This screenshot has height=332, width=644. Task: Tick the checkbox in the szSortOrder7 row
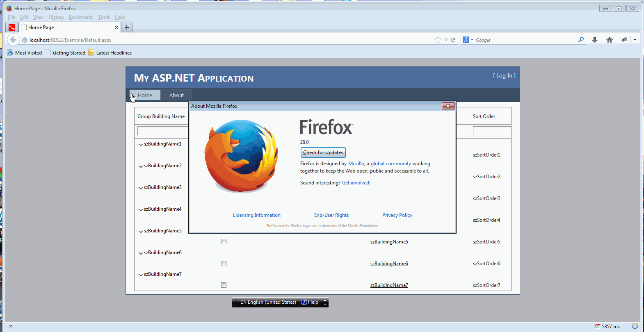[x=224, y=285]
